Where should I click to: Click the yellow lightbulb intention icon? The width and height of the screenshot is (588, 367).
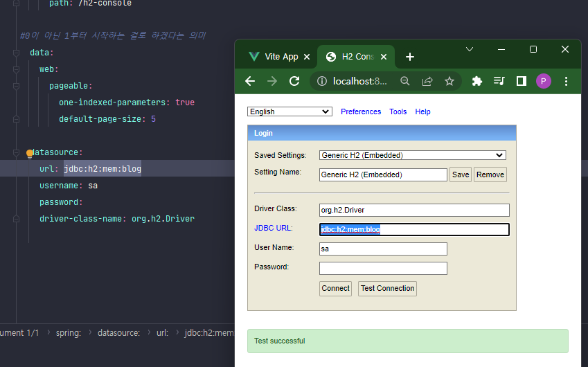30,154
